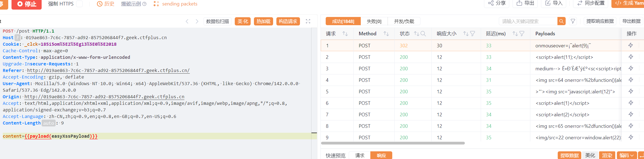
Task: Click the orange search magnifier button
Action: (x=561, y=21)
